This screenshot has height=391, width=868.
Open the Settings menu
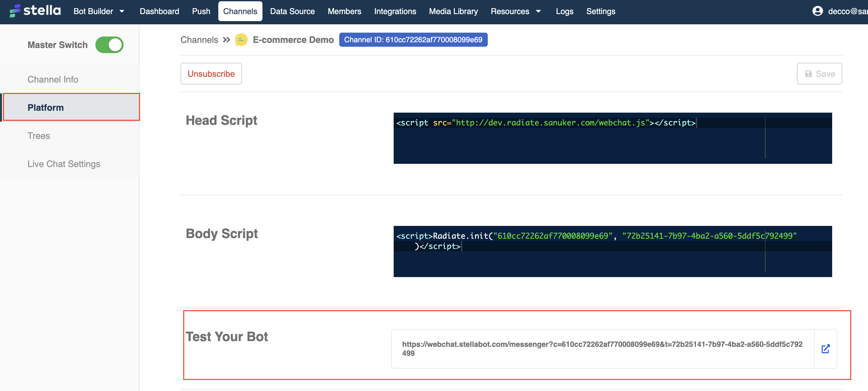click(x=600, y=11)
